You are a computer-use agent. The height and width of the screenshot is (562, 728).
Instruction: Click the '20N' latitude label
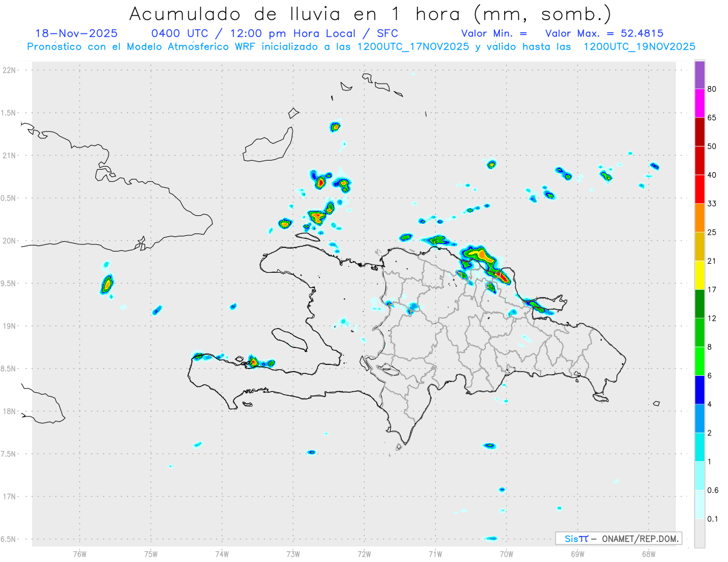(x=9, y=241)
